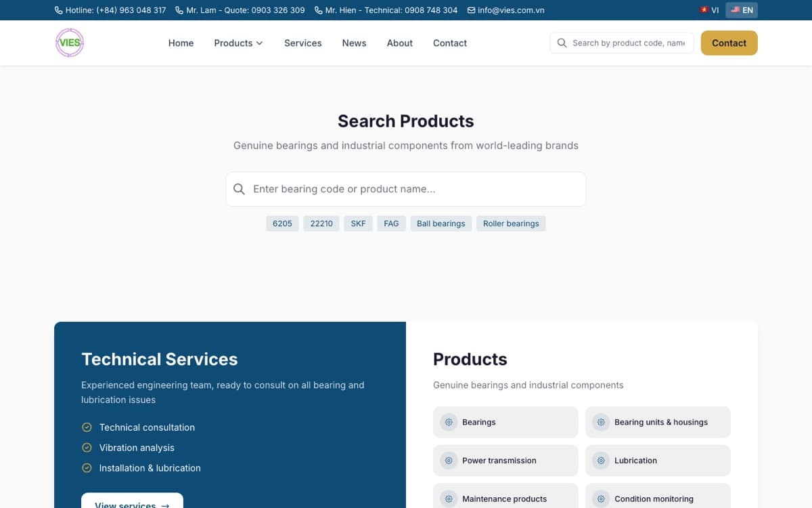Open the Bearings product category
This screenshot has height=508, width=812.
[x=505, y=422]
